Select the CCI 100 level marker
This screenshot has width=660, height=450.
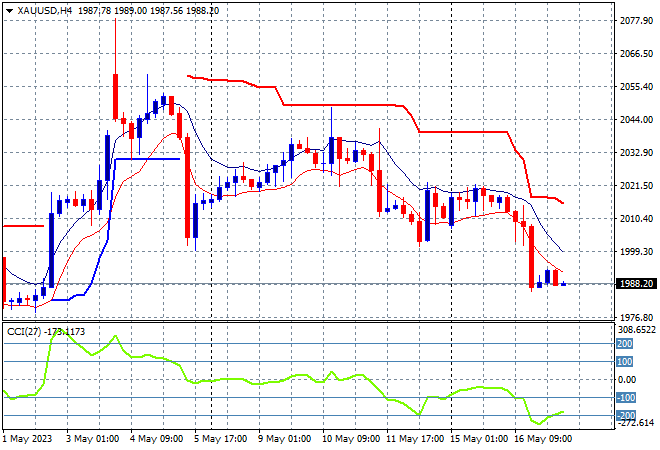(x=624, y=362)
